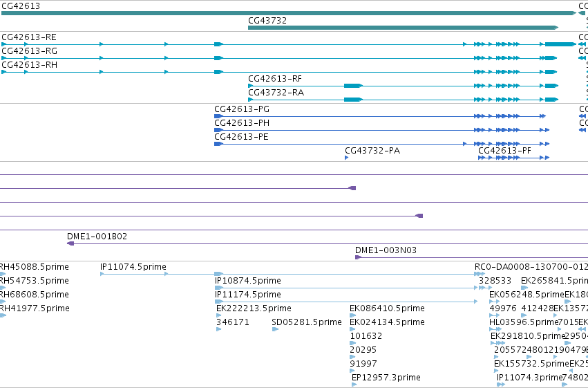Click the SD05281.5prime EST label
The height and width of the screenshot is (388, 588).
coord(307,322)
